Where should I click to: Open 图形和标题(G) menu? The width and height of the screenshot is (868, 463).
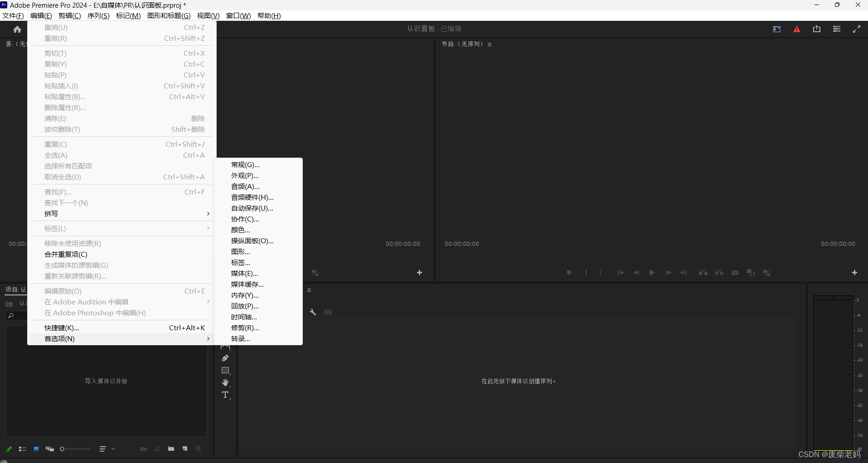(169, 16)
